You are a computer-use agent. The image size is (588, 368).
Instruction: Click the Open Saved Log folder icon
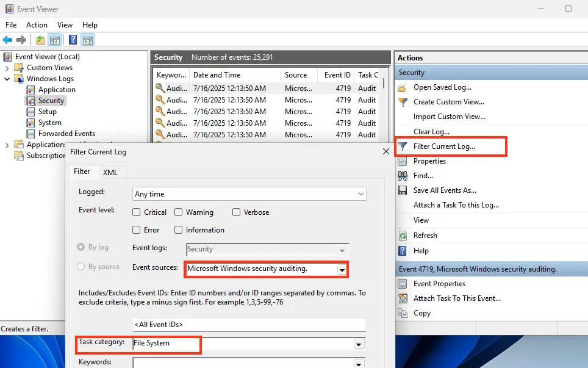403,87
